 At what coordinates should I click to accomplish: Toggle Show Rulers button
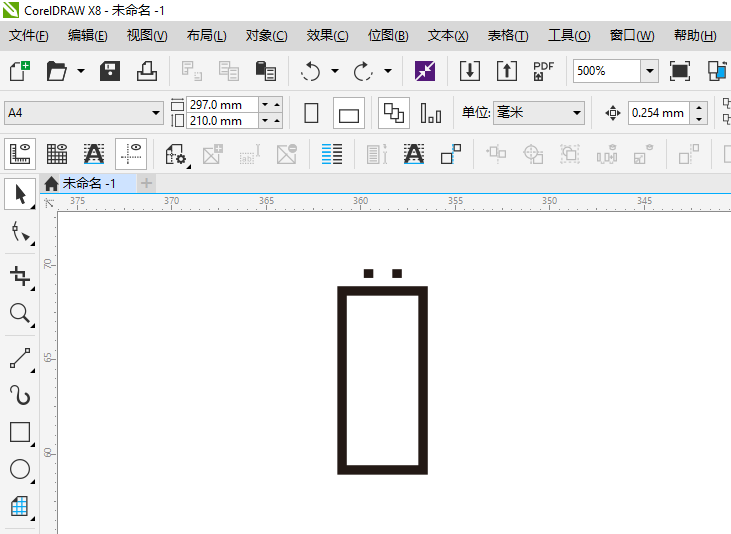(20, 154)
